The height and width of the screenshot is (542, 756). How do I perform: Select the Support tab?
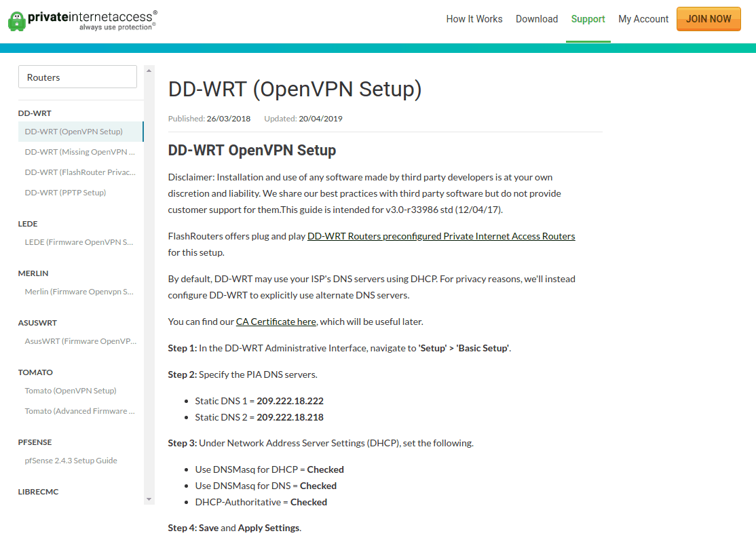588,19
